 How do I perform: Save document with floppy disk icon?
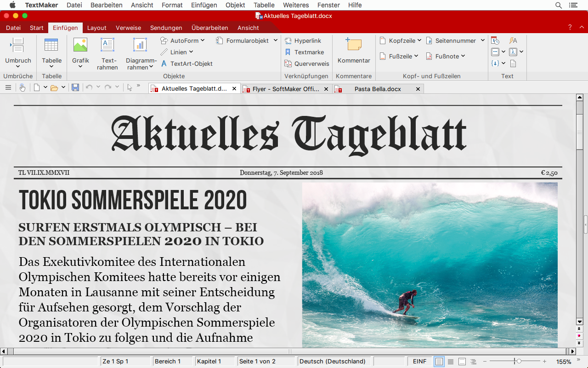[x=75, y=87]
